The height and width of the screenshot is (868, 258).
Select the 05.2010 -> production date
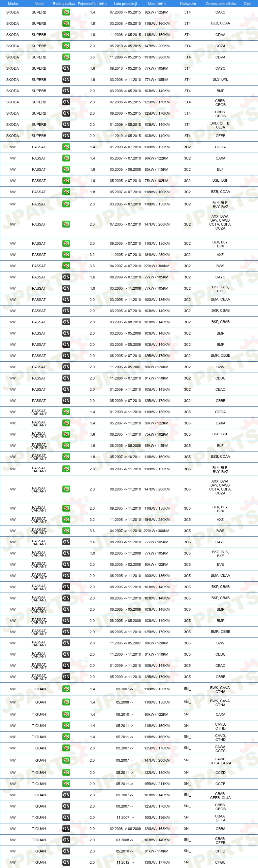click(125, 851)
